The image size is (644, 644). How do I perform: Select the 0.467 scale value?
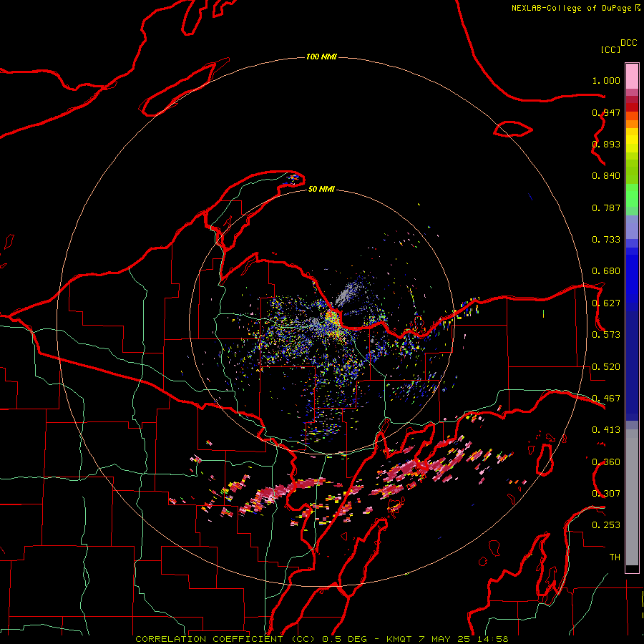coord(606,399)
